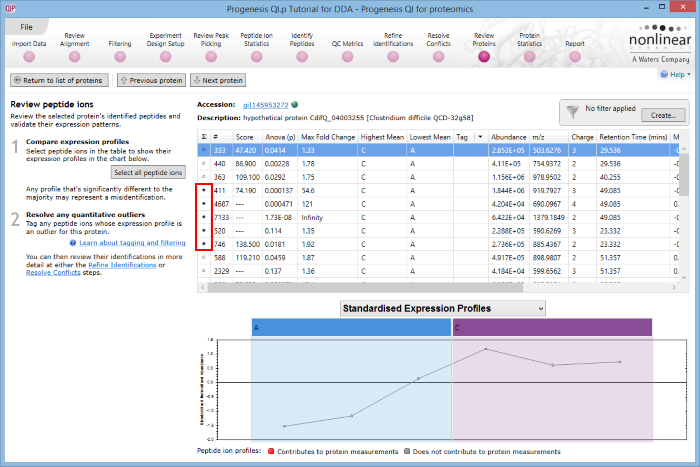Open the Protein Statistics step

point(529,57)
